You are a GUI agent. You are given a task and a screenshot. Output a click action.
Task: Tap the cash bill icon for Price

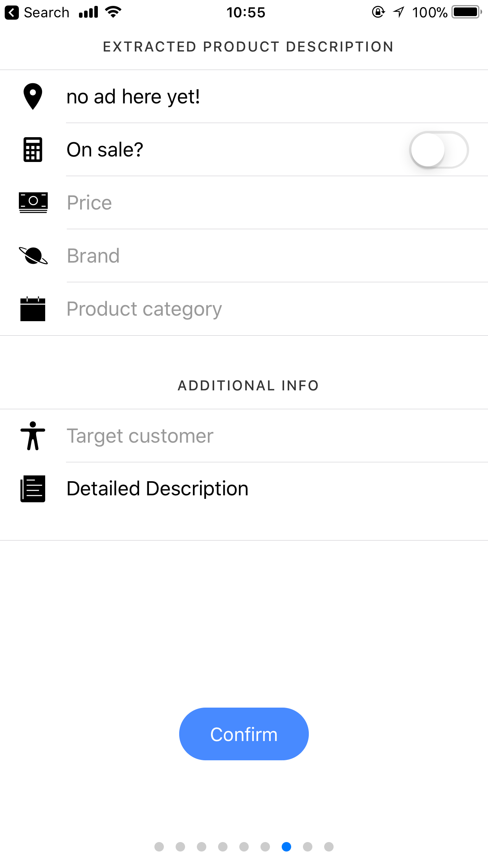pos(33,202)
